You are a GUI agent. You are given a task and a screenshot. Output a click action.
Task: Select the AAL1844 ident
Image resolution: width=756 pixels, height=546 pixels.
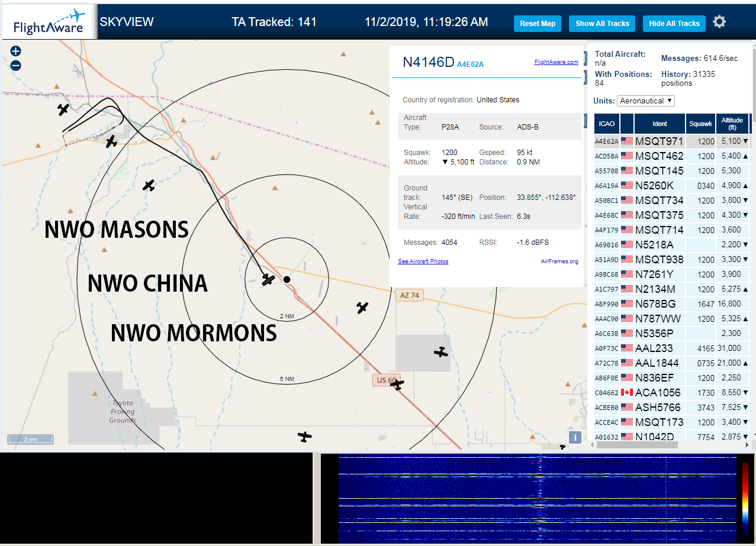point(657,363)
